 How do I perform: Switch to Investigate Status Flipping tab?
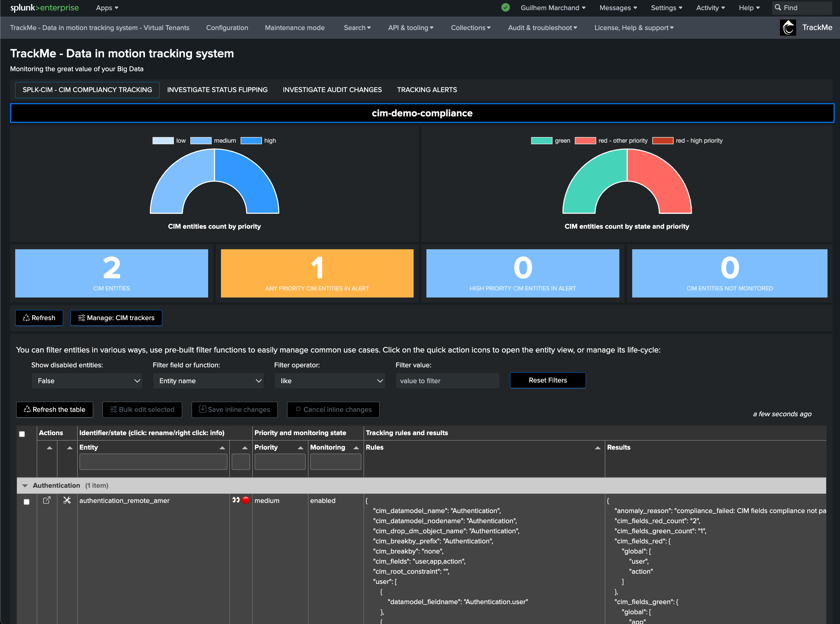tap(217, 90)
